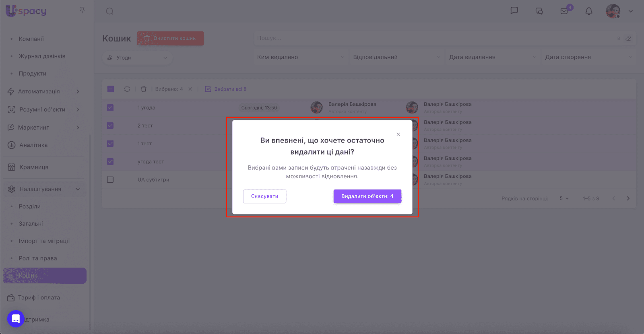Open the Дата видалення filter dropdown
The height and width of the screenshot is (334, 644).
[x=493, y=57]
